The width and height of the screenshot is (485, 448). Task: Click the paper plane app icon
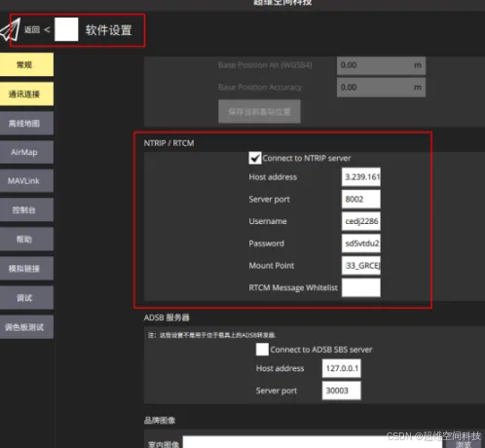(x=10, y=30)
